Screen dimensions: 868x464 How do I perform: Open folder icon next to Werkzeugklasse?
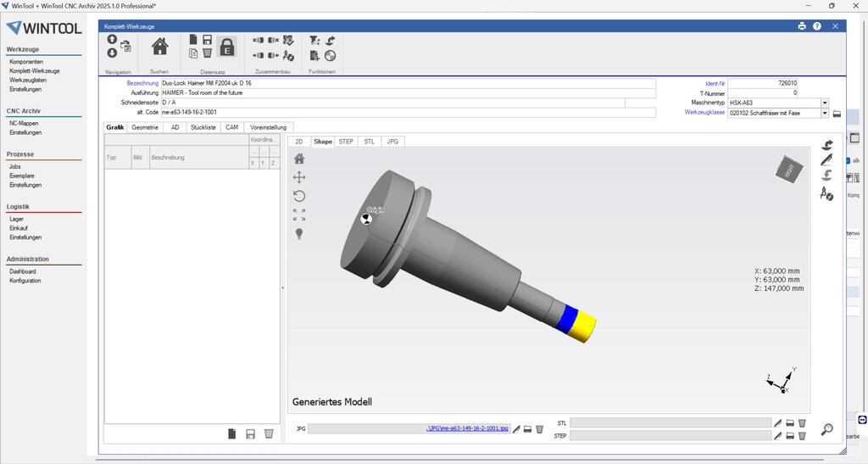click(x=837, y=114)
